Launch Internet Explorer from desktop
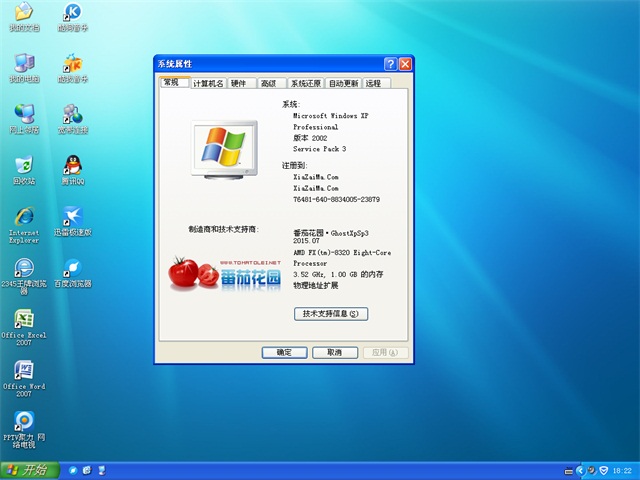This screenshot has width=640, height=480. (23, 218)
